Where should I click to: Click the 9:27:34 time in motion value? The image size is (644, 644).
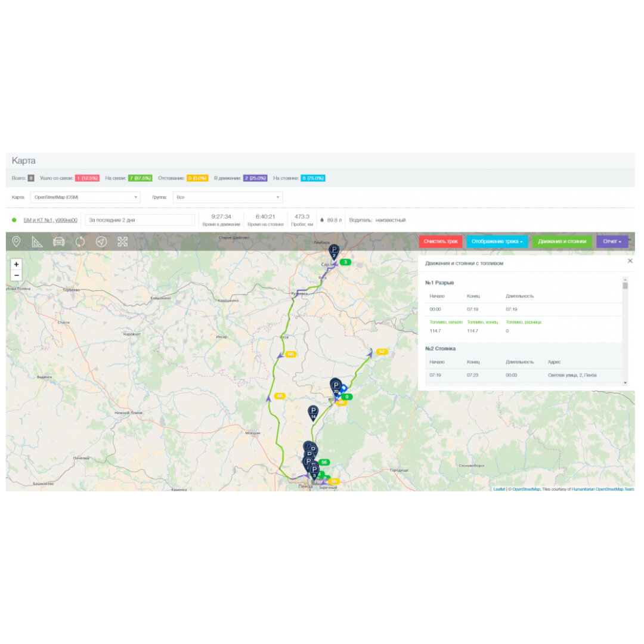[221, 216]
